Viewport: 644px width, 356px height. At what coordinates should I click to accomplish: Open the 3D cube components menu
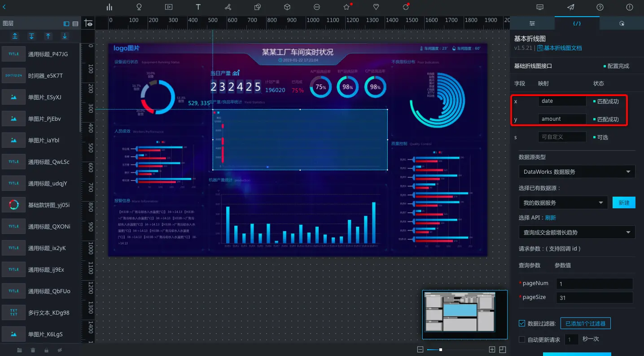click(x=287, y=7)
